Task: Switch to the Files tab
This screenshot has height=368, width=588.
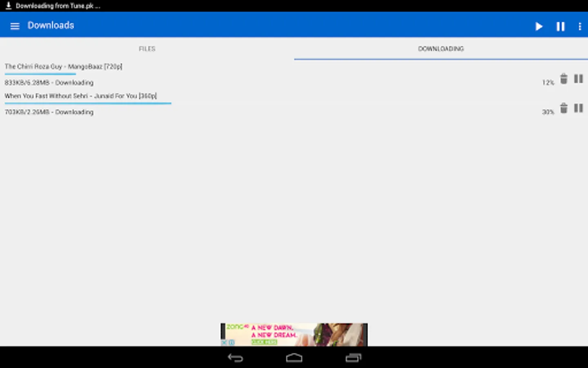Action: (x=147, y=49)
